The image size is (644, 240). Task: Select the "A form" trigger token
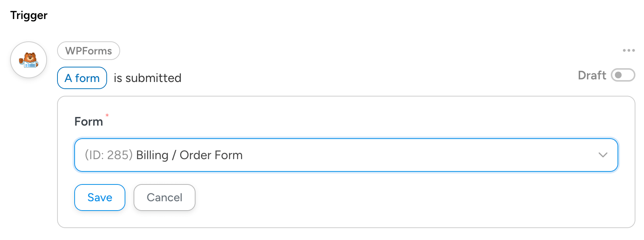pyautogui.click(x=82, y=78)
